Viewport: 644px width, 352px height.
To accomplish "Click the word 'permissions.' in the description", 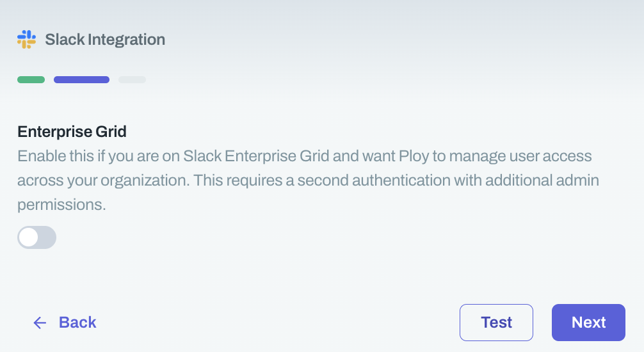I will [x=61, y=205].
